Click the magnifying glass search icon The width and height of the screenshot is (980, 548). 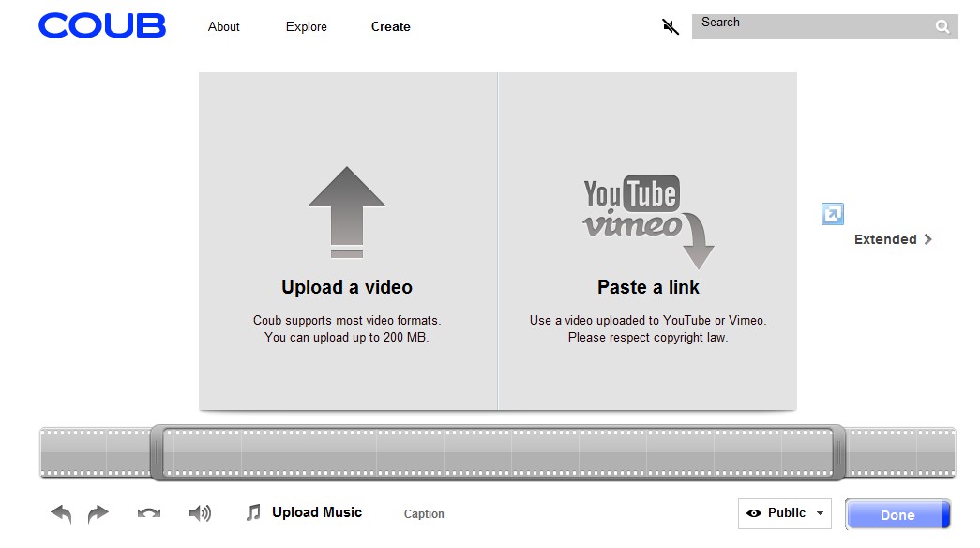tap(943, 27)
